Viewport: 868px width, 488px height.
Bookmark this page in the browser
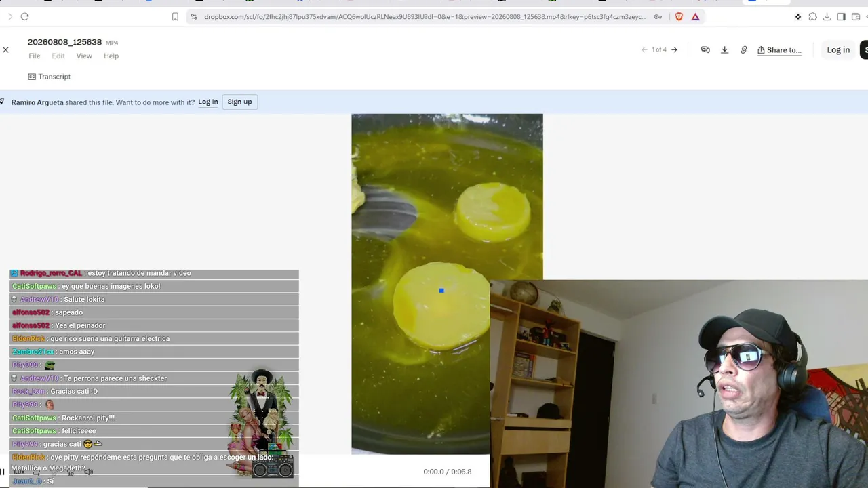pos(175,16)
